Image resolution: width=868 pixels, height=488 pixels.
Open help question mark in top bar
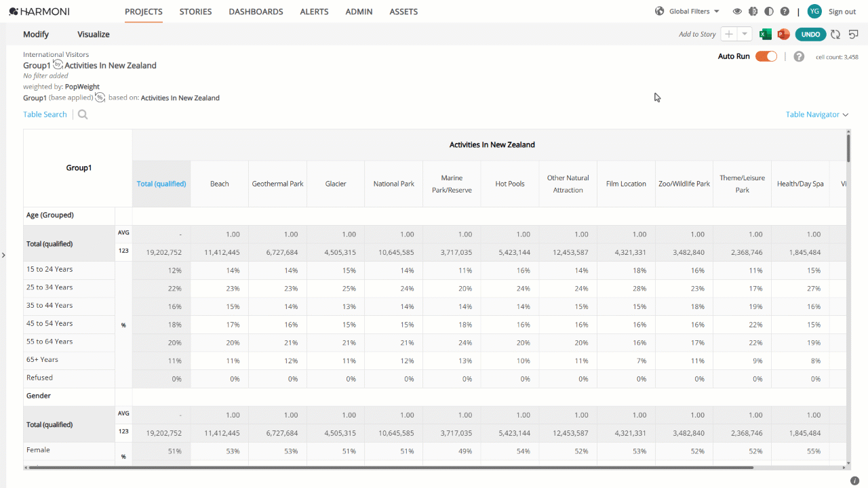coord(785,12)
